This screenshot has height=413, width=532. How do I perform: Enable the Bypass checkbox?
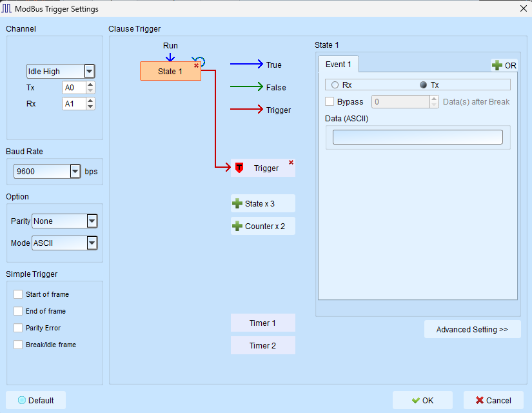330,101
